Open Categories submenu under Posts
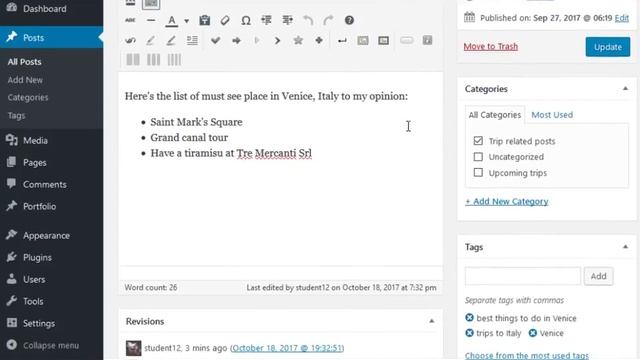The height and width of the screenshot is (360, 640). (28, 98)
